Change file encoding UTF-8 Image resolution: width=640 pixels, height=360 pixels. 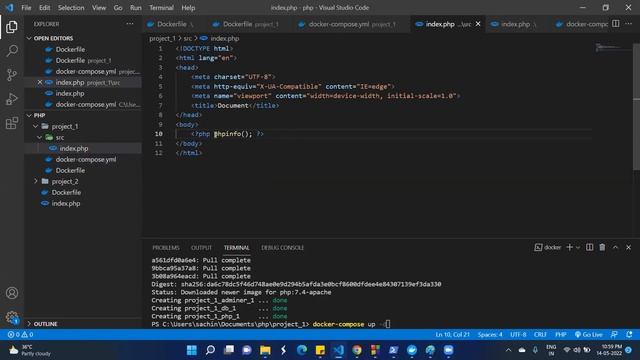click(x=518, y=335)
